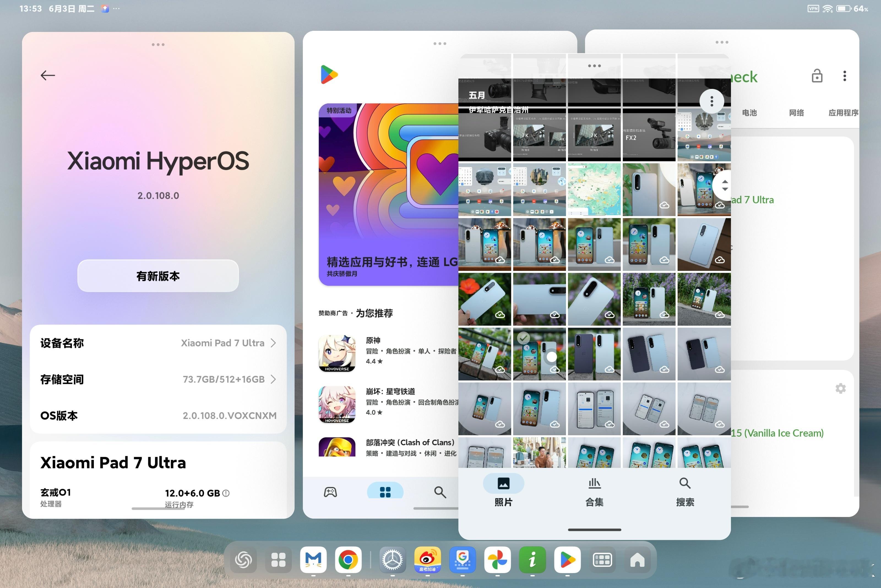This screenshot has width=881, height=588.
Task: Open the Photos floating menu button
Action: coord(711,101)
